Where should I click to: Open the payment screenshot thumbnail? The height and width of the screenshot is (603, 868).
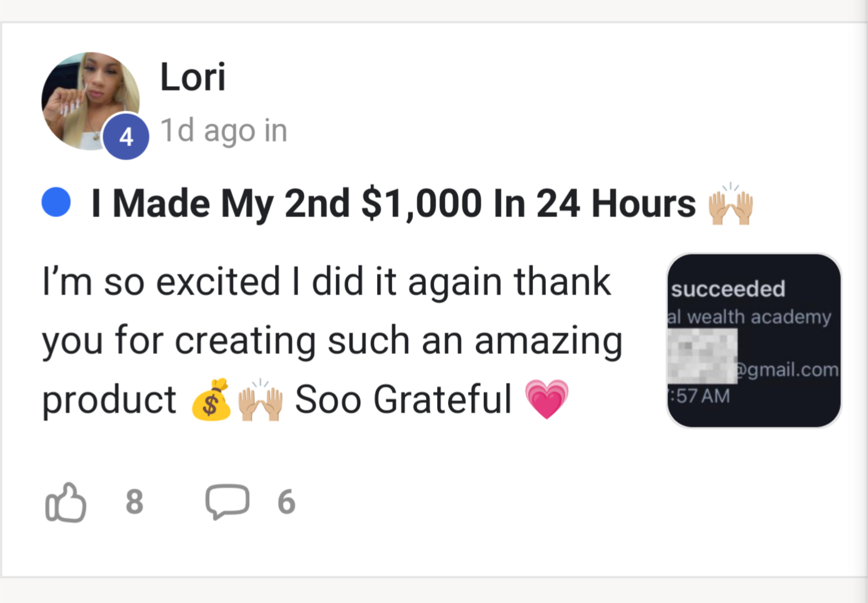tap(754, 341)
